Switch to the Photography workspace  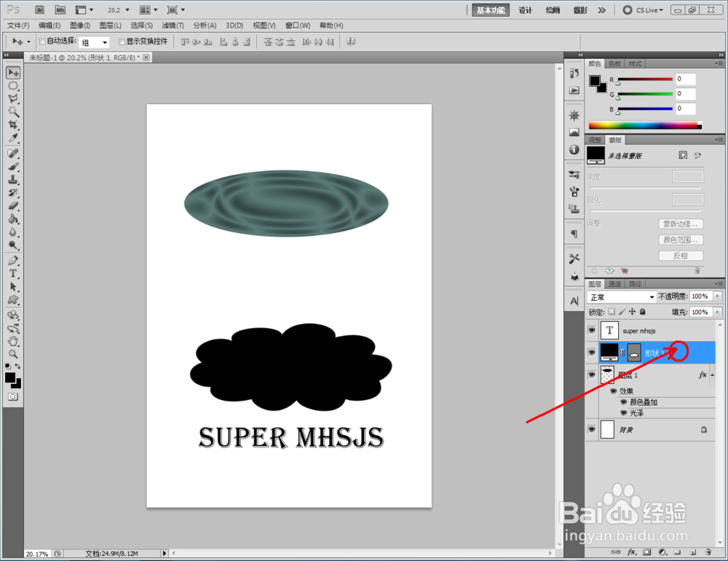pos(580,10)
